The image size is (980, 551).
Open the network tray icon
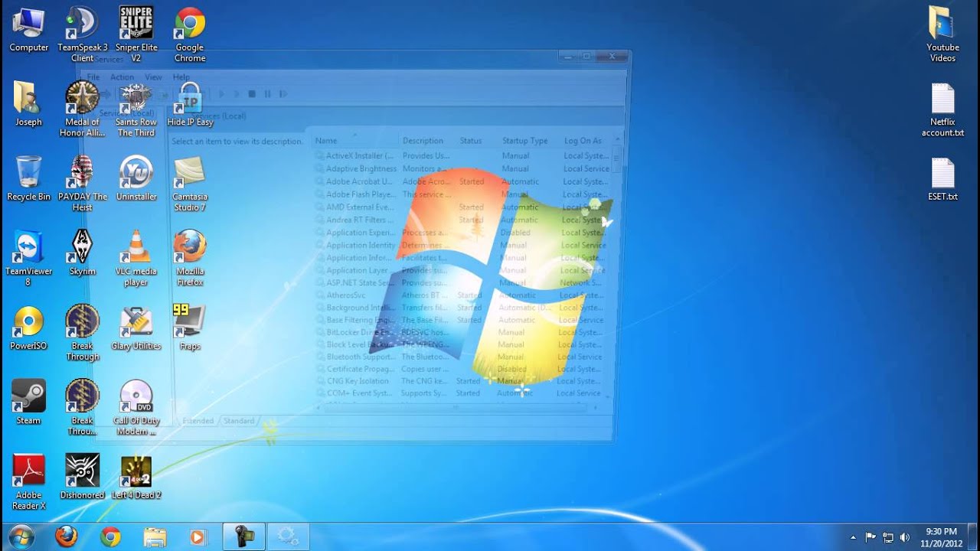pos(888,537)
